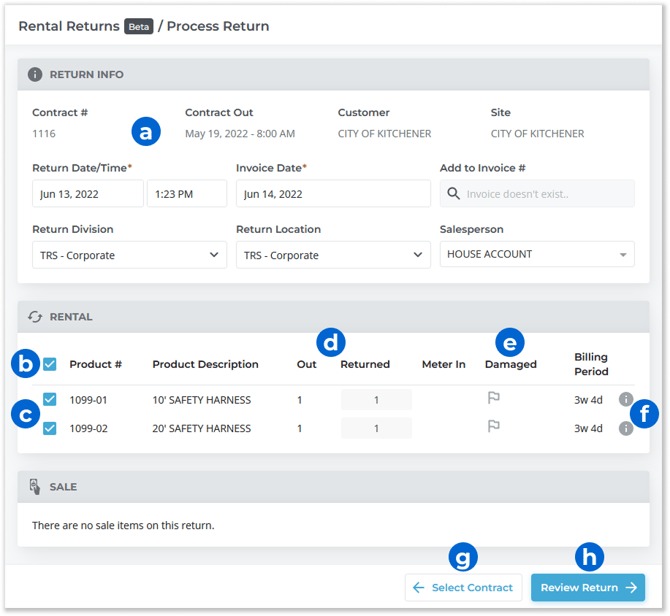Open the Salesperson HOUSE ACCOUNT dropdown
Viewport: 670px width, 616px height.
pos(537,254)
